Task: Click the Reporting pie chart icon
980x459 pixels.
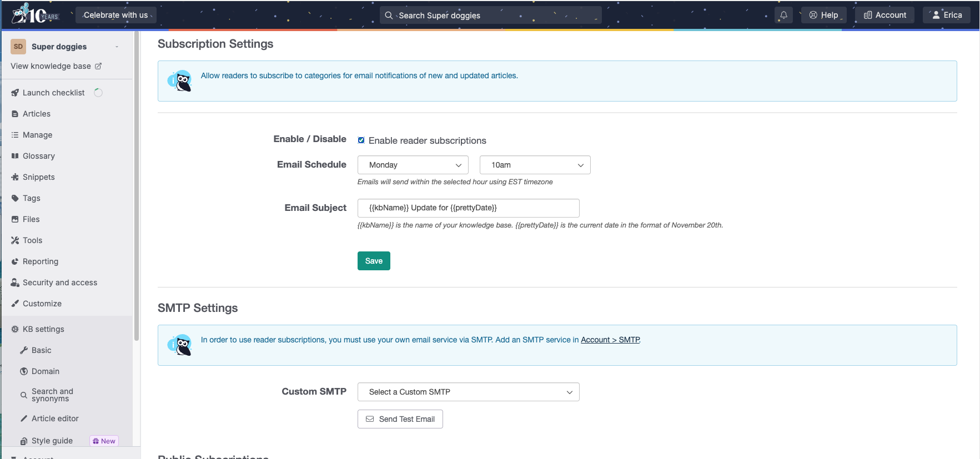Action: tap(15, 261)
